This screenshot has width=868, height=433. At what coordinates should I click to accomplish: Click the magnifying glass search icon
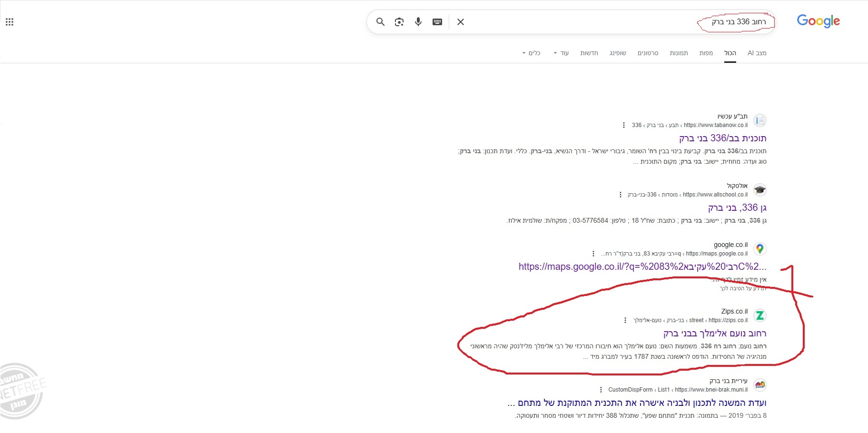(x=380, y=22)
